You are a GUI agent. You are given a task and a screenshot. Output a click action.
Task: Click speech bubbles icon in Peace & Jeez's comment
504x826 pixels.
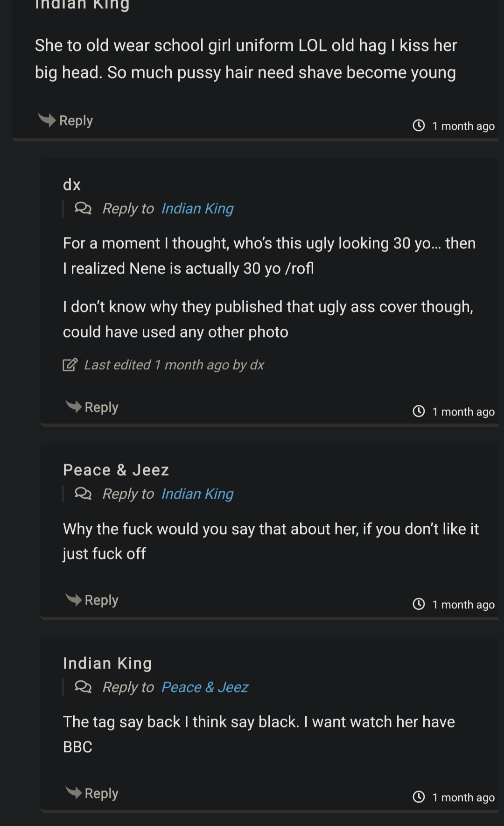coord(83,493)
